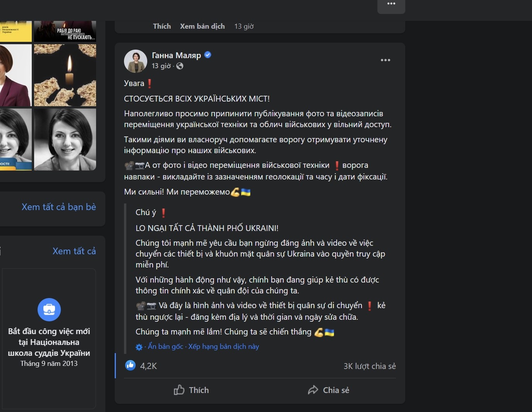Click the briefcase work icon
Viewport: 532px width, 412px height.
[x=49, y=310]
